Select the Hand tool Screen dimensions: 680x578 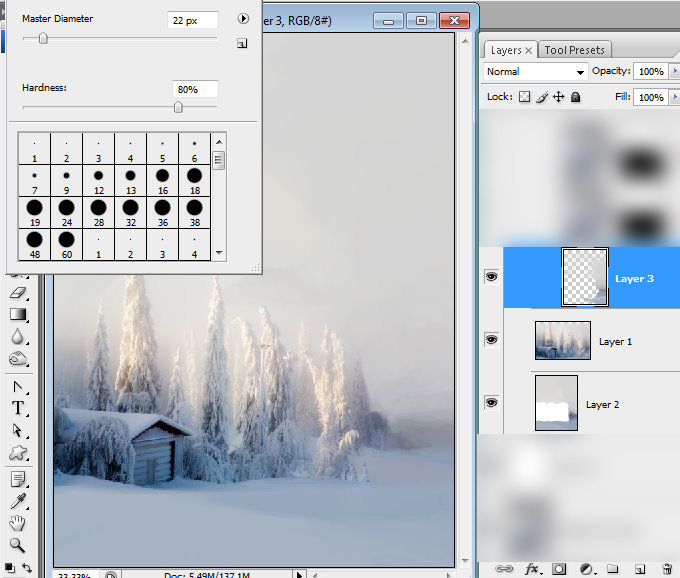click(17, 523)
